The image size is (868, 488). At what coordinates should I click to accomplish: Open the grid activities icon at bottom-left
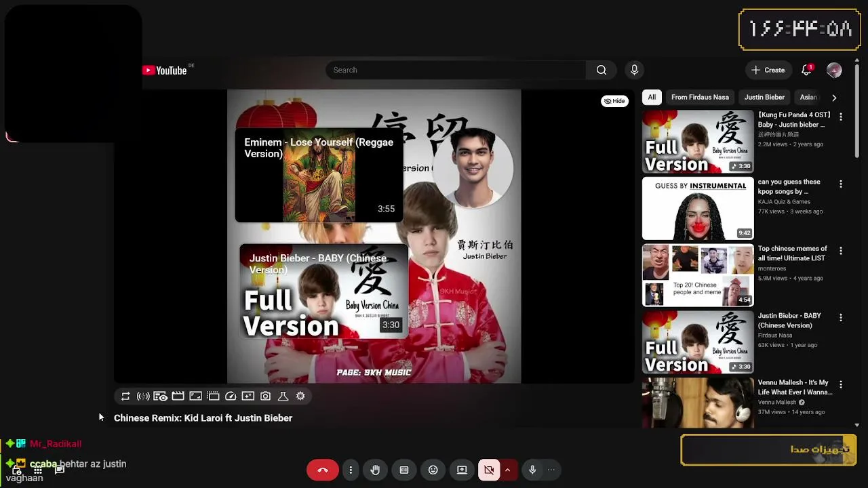pyautogui.click(x=38, y=470)
